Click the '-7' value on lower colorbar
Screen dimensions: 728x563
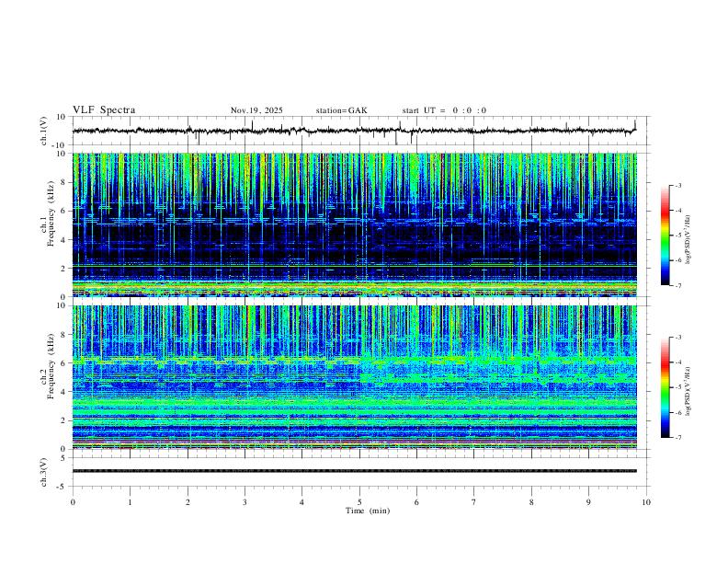[677, 438]
